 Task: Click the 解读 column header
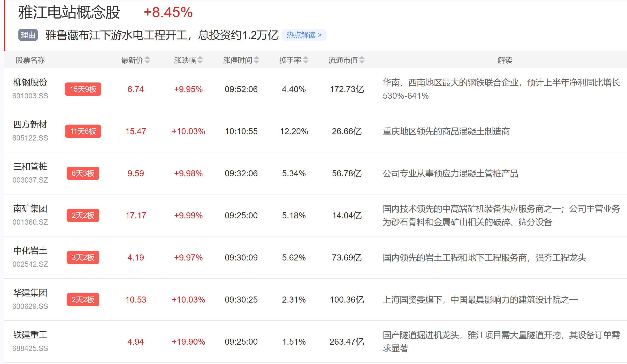pos(505,60)
